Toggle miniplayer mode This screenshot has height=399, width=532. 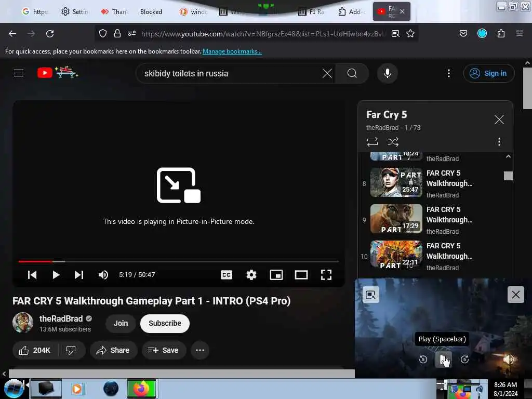click(x=276, y=274)
